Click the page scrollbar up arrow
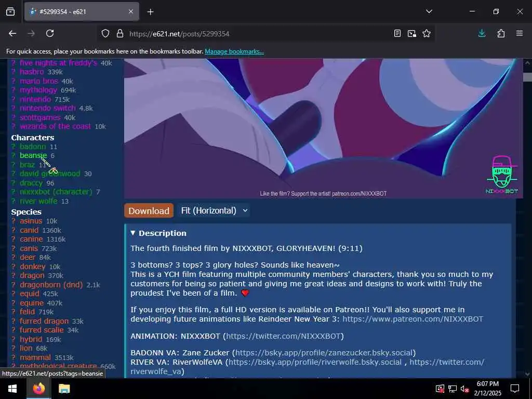Screen dimensions: 532x399 click(527, 63)
